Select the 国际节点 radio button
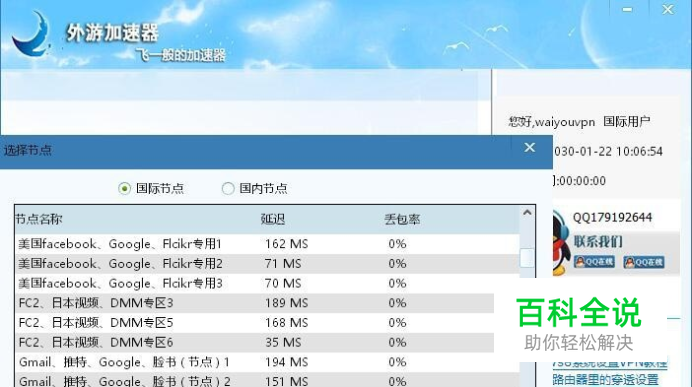 [x=124, y=189]
